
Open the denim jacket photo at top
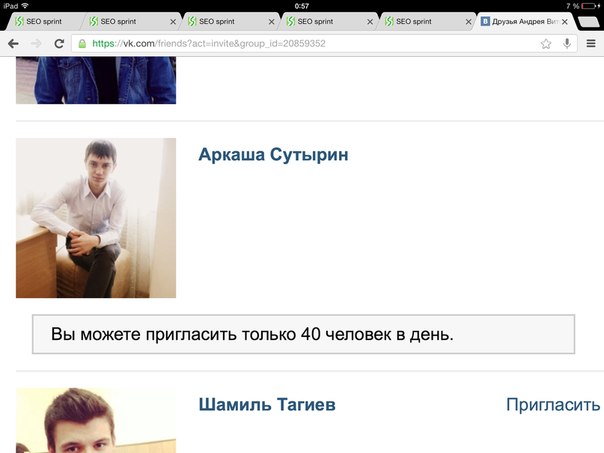[96, 80]
